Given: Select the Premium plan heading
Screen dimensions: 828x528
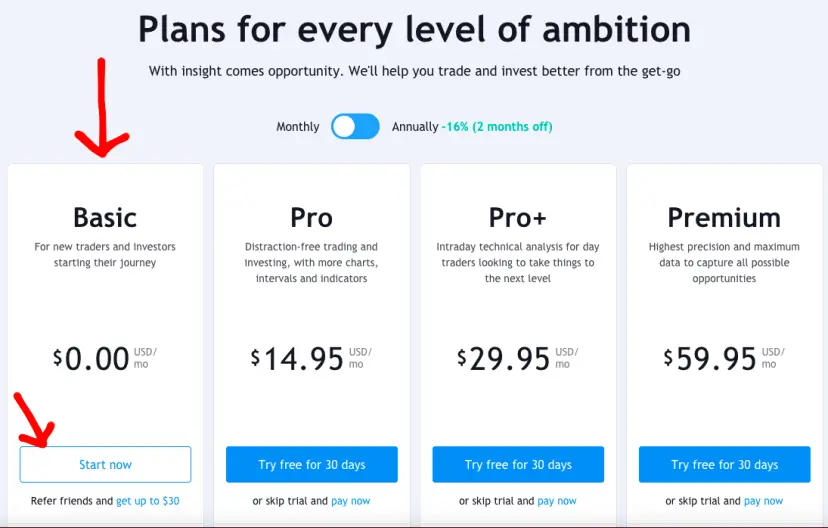Looking at the screenshot, I should 724,218.
